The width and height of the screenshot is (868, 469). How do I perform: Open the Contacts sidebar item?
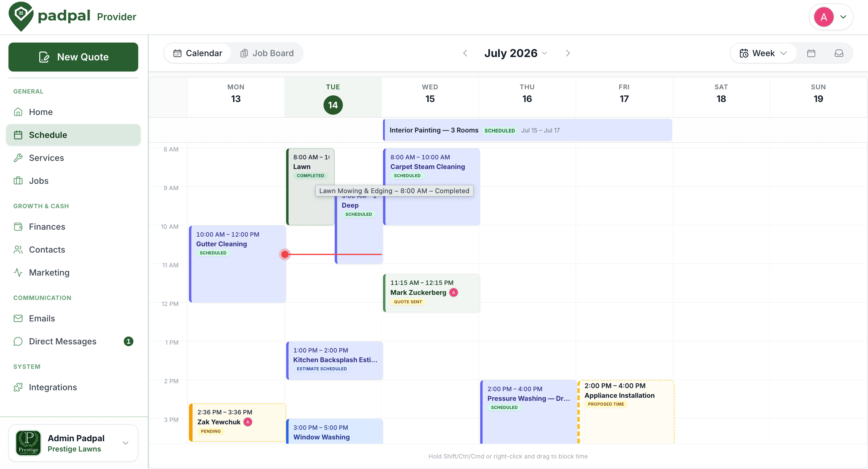pyautogui.click(x=73, y=250)
